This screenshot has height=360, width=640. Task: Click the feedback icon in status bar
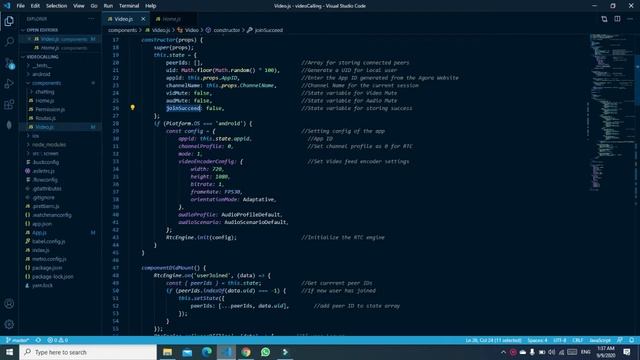(620, 340)
